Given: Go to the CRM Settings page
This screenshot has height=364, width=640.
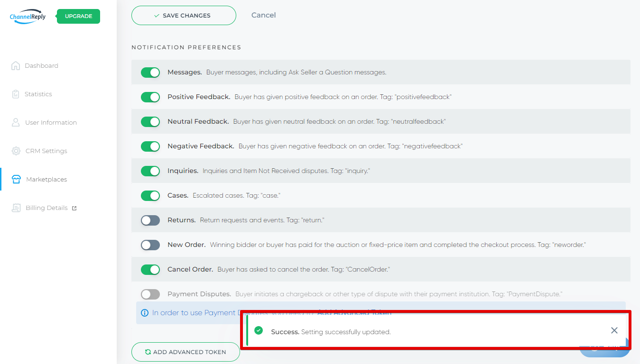Looking at the screenshot, I should click(x=46, y=151).
